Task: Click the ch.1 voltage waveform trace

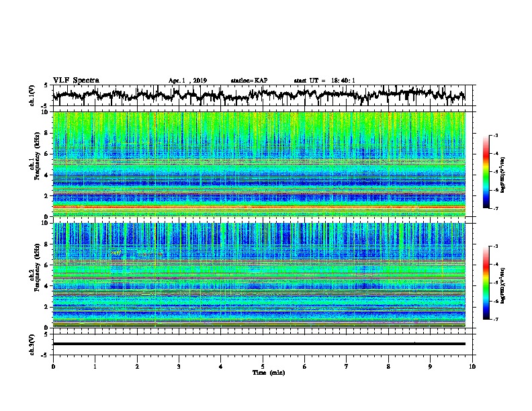Action: pyautogui.click(x=259, y=95)
